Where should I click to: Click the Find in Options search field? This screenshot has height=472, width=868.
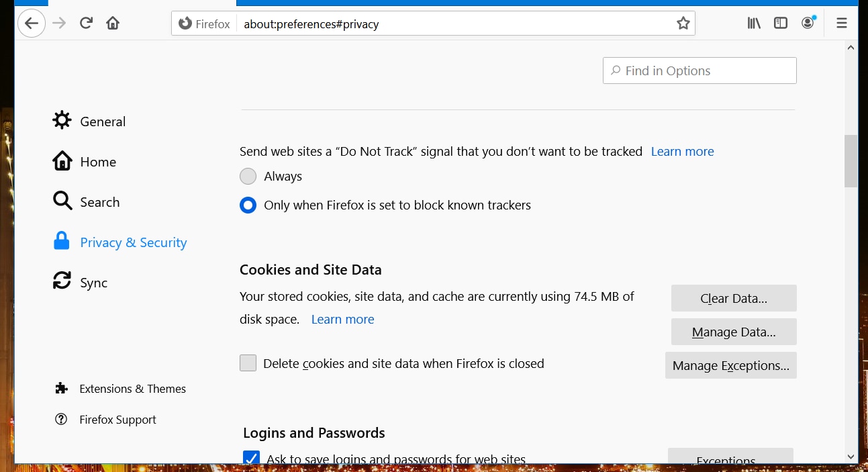tap(700, 71)
